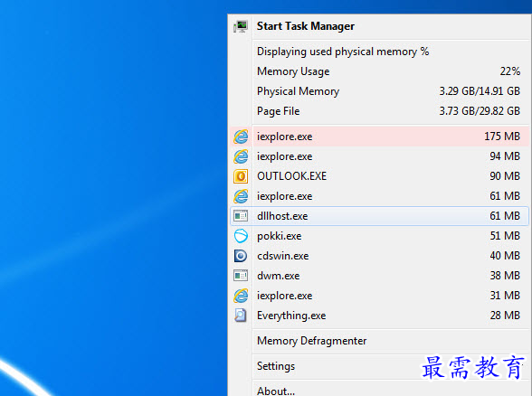Click the Internet Explorer icon beside 94 MB

tap(241, 156)
